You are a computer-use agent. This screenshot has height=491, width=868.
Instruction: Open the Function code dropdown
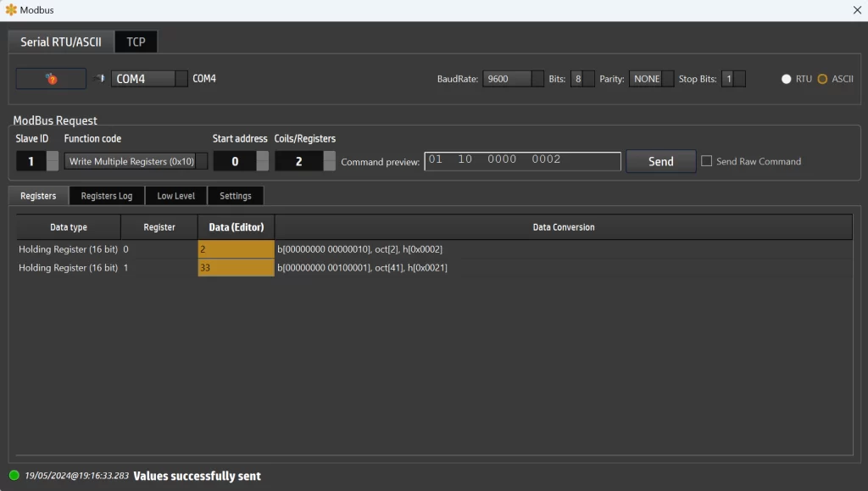click(136, 161)
